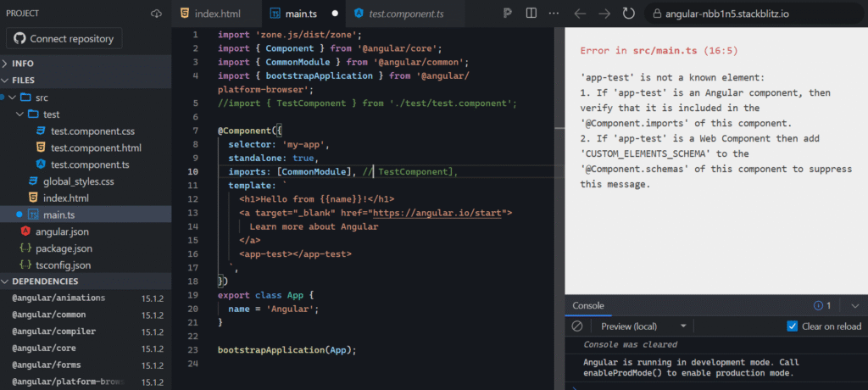Click the braces icon of tsconfig.json

[25, 265]
